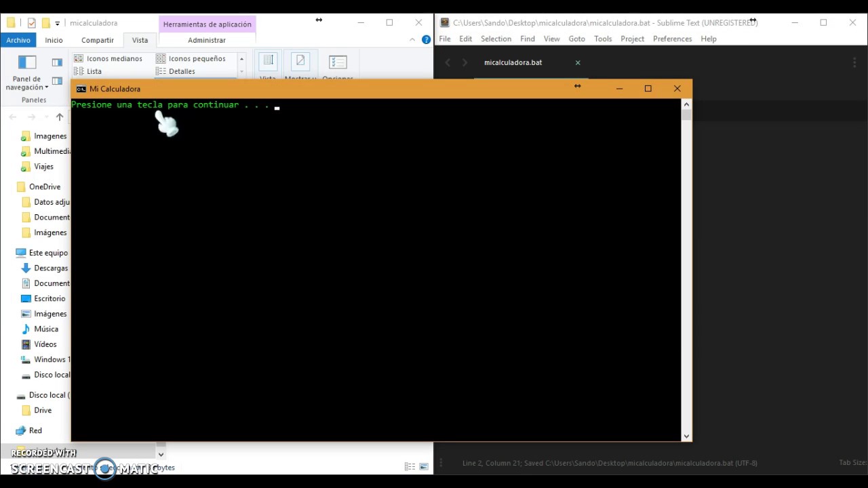
Task: Select the Iconos medianos layout
Action: (108, 58)
